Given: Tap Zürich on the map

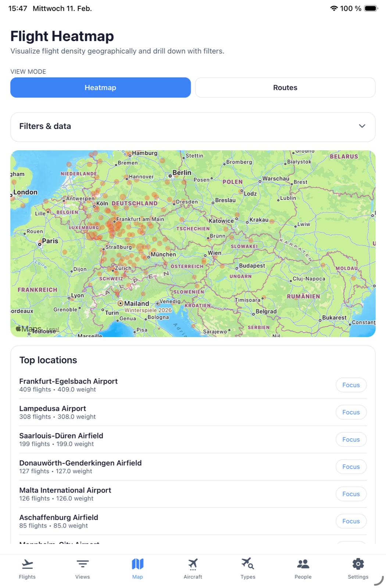Looking at the screenshot, I should tap(123, 268).
